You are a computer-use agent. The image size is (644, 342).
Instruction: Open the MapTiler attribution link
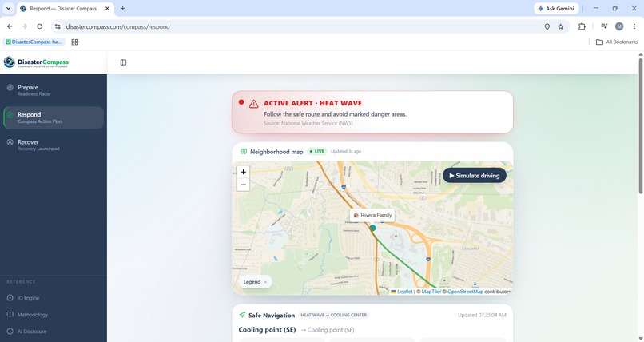[431, 292]
